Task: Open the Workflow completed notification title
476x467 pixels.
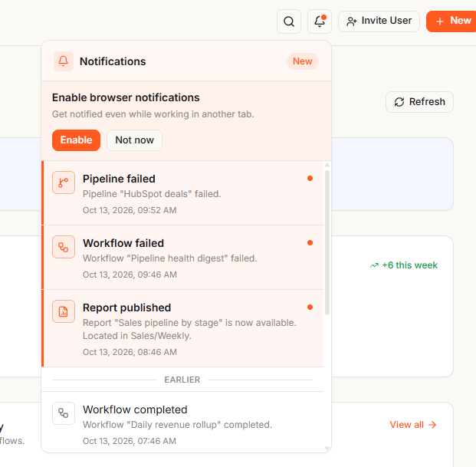Action: point(135,409)
